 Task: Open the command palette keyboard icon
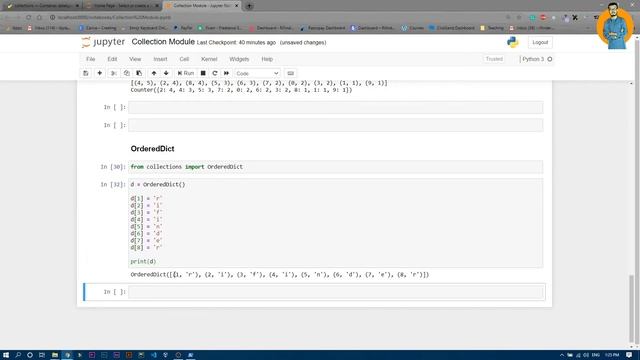(x=291, y=73)
